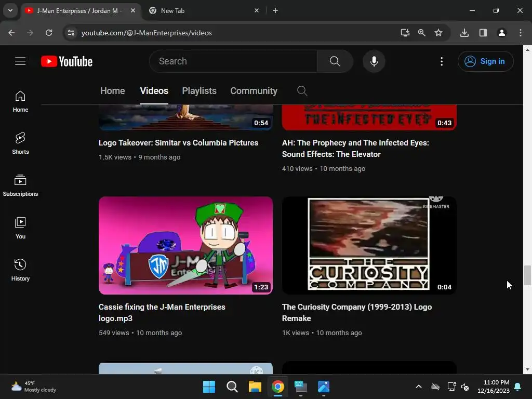Toggle Chrome side panel icon
This screenshot has height=399, width=532.
pyautogui.click(x=483, y=33)
